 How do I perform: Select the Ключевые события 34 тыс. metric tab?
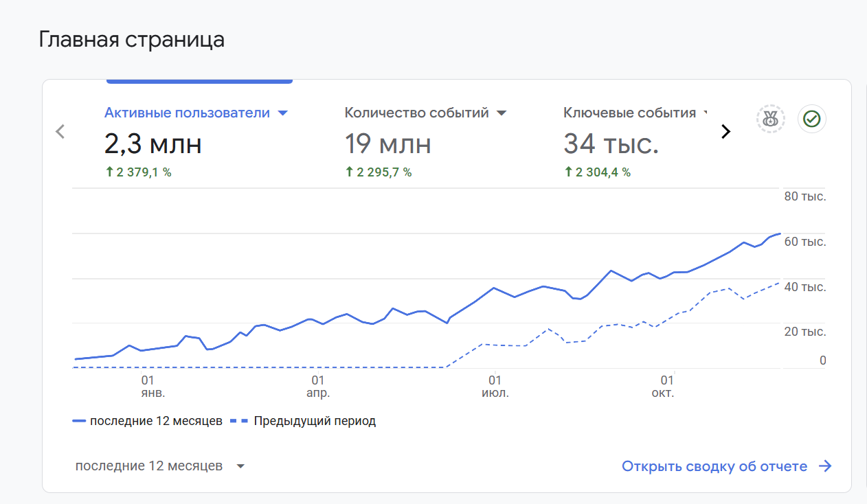coord(635,142)
